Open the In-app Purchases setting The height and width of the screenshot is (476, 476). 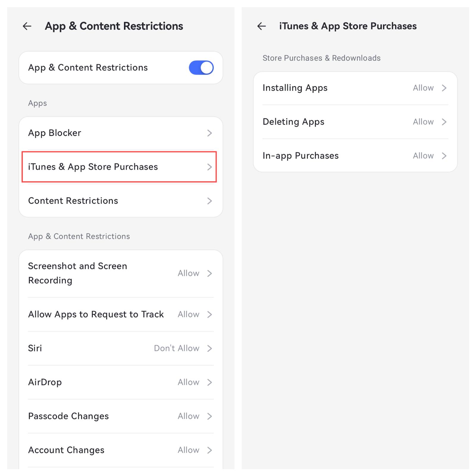tap(355, 156)
